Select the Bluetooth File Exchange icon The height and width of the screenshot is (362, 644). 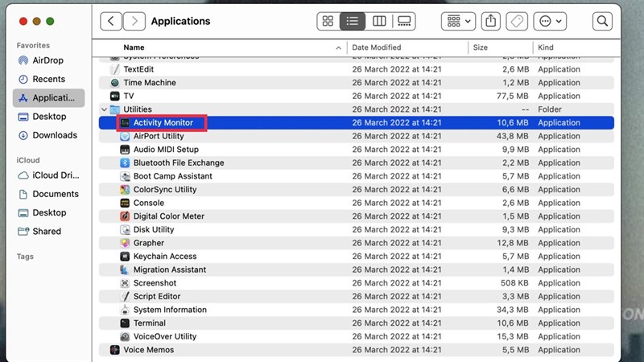pos(125,162)
